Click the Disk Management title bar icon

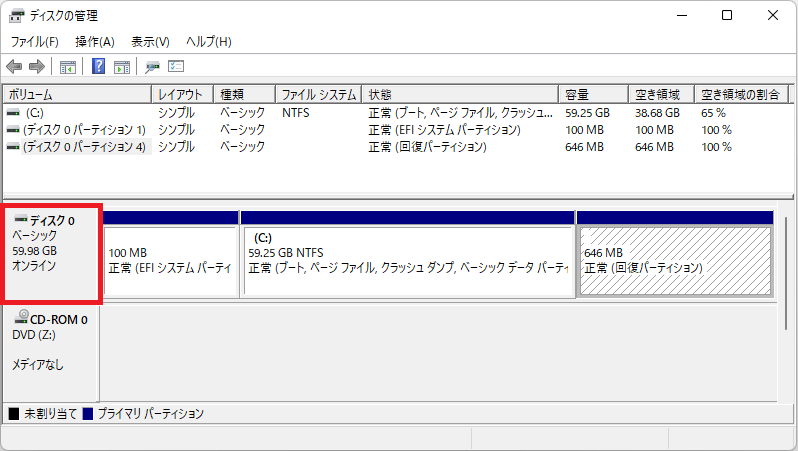(16, 16)
